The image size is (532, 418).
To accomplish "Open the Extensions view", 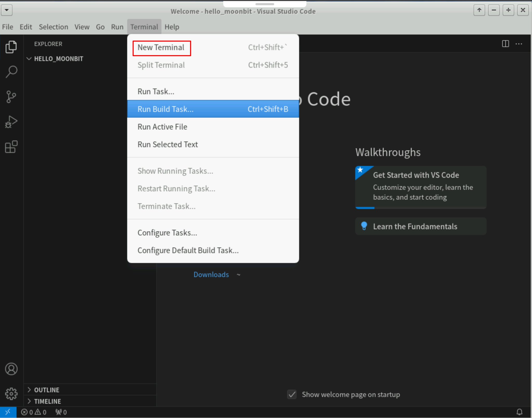I will (x=11, y=147).
